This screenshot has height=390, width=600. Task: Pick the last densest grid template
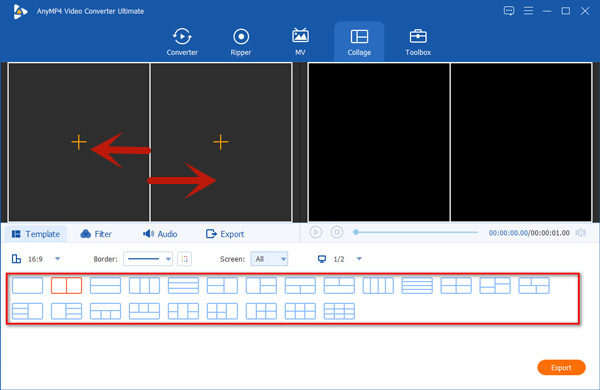[339, 311]
